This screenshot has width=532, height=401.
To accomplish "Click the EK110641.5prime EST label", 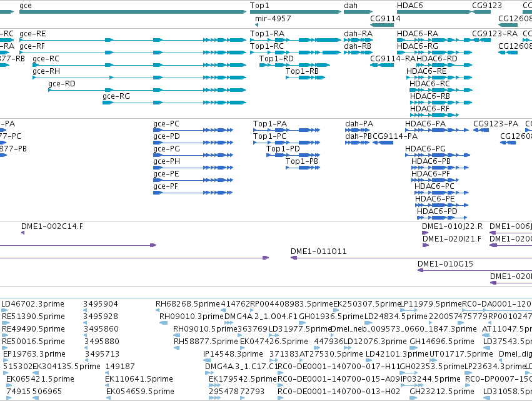I will pyautogui.click(x=139, y=379).
